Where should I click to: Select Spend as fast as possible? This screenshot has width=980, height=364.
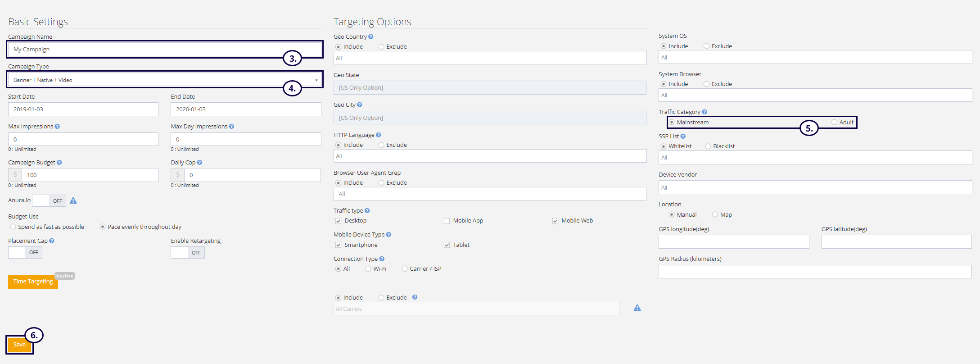coord(13,227)
